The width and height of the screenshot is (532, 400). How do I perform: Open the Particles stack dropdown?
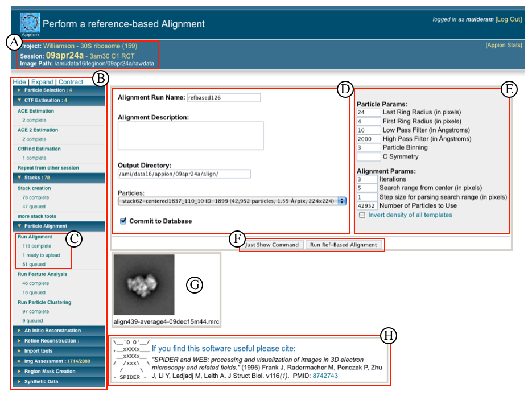tap(232, 200)
